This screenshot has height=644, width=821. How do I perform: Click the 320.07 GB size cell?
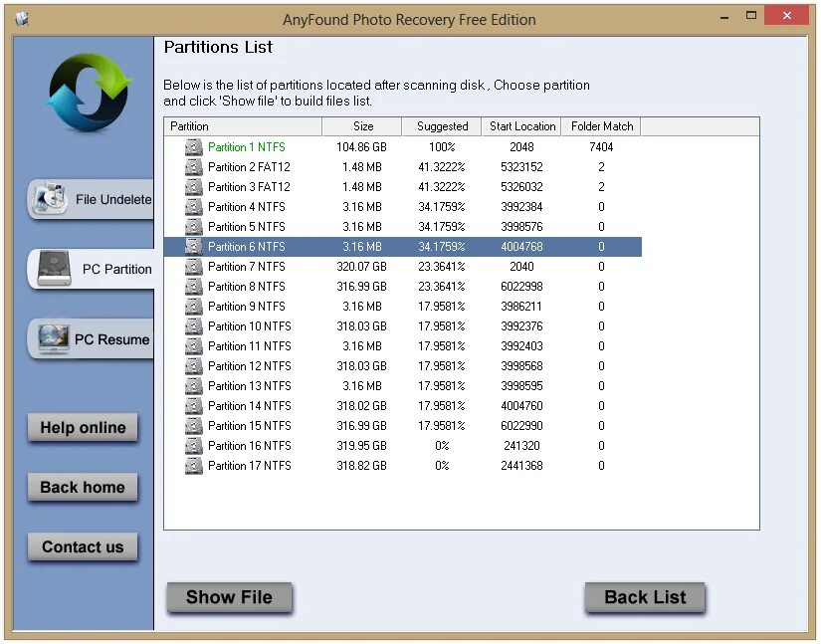[x=362, y=267]
